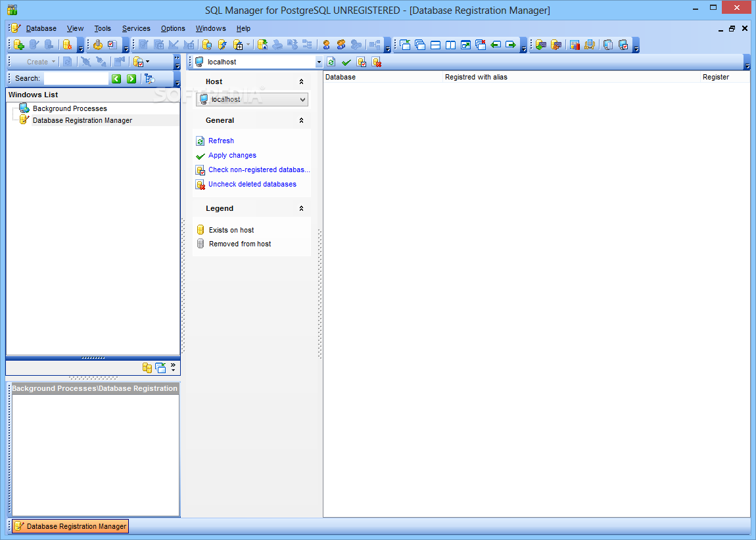Open the View menu

click(75, 28)
